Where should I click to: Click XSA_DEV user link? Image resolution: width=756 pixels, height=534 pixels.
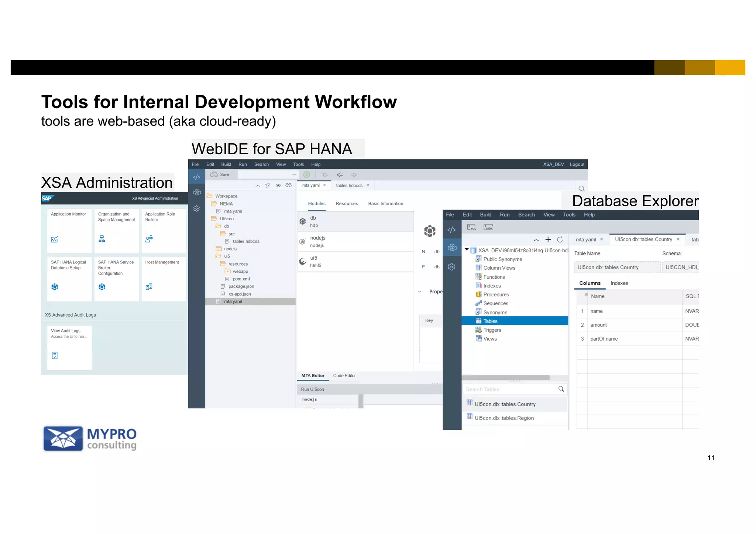(553, 164)
